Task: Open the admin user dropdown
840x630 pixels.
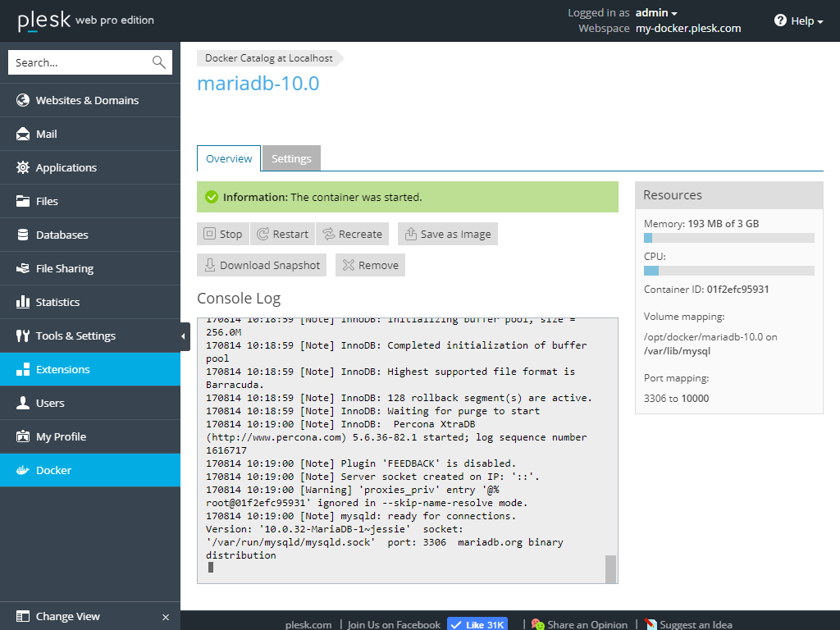Action: click(x=656, y=13)
